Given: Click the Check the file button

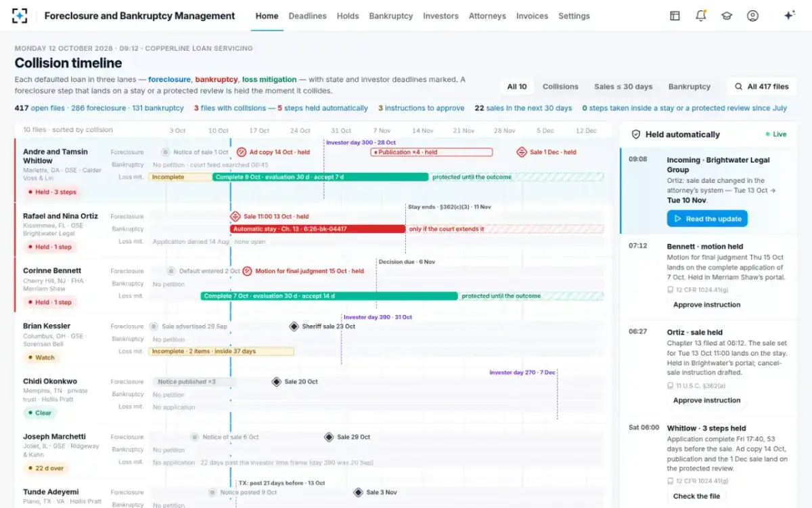Looking at the screenshot, I should coord(696,496).
